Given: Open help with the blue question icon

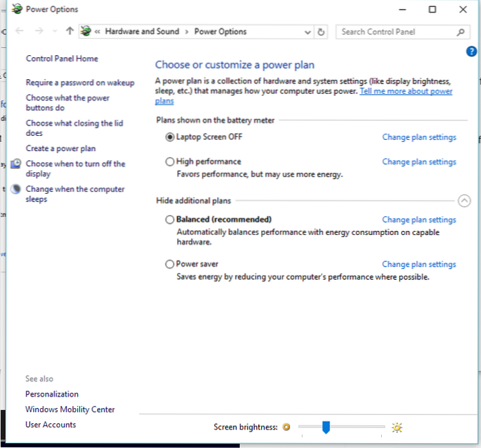Looking at the screenshot, I should coord(471,51).
